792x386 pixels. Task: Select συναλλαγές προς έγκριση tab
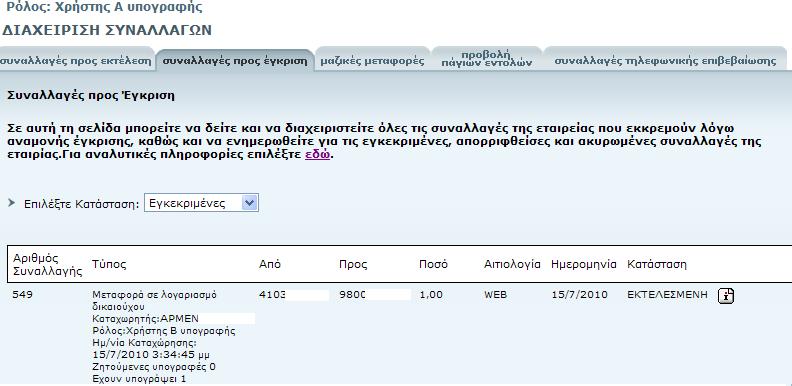click(x=235, y=61)
